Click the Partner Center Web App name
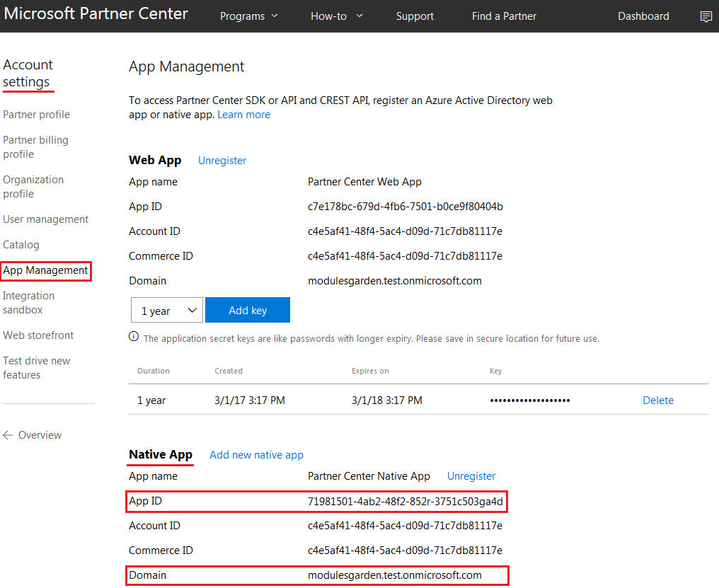The image size is (719, 588). click(x=364, y=182)
